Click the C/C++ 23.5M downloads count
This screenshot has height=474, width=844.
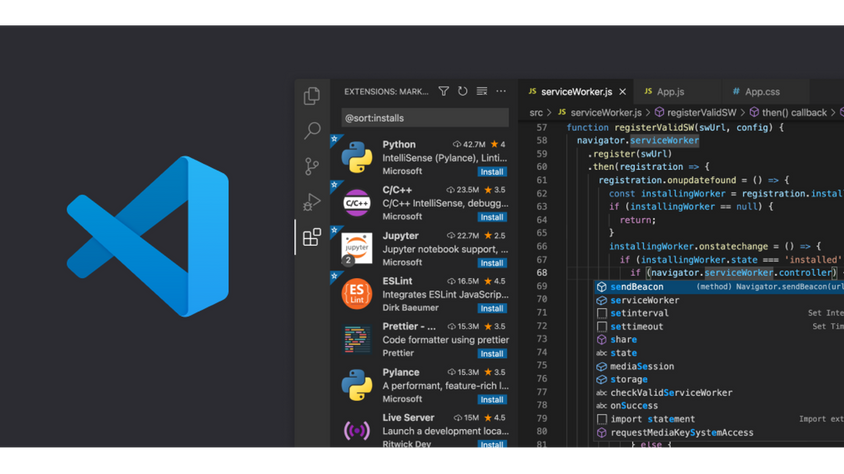463,190
